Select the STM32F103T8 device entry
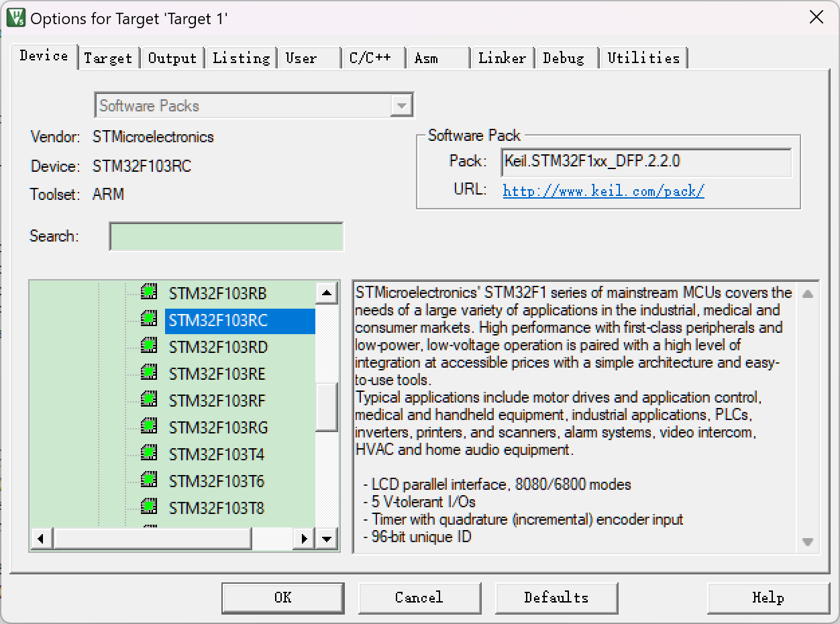Viewport: 840px width, 624px height. [x=217, y=509]
